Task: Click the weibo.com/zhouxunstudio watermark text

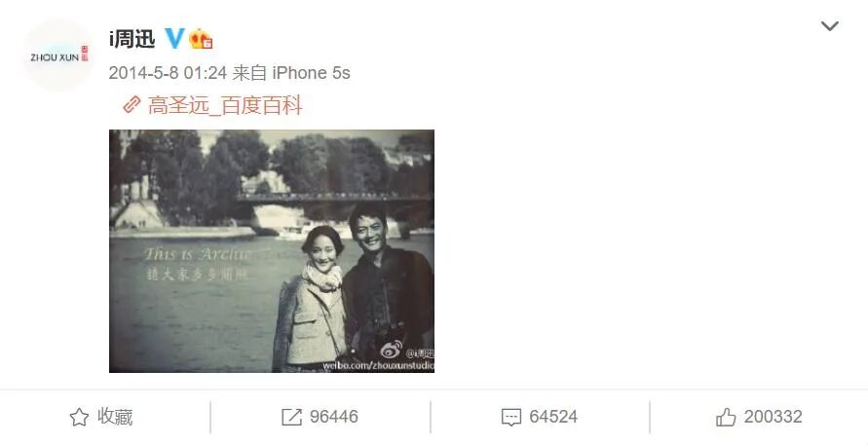Action: pyautogui.click(x=378, y=365)
